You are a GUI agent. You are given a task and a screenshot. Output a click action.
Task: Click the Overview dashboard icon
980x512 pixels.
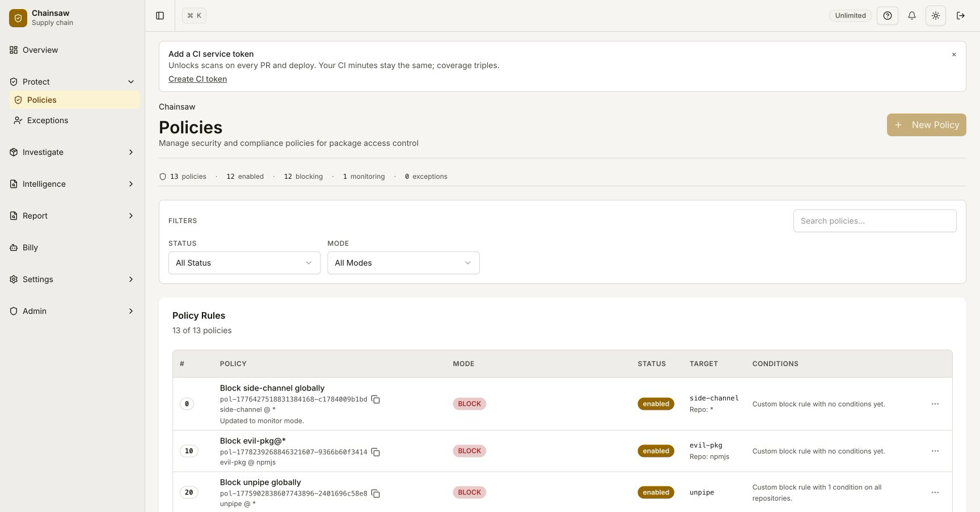[14, 50]
